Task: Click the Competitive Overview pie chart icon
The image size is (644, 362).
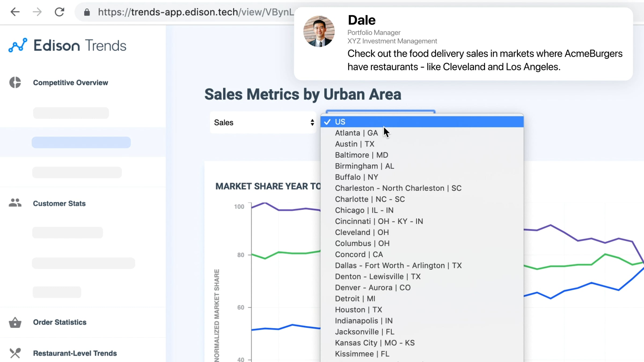Action: [x=15, y=82]
